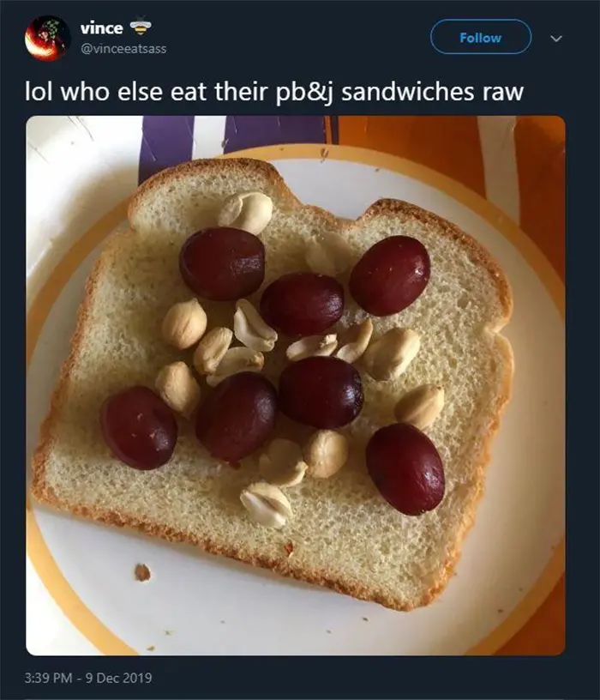The image size is (600, 700).
Task: Click the word pb&j in the tweet
Action: [304, 92]
